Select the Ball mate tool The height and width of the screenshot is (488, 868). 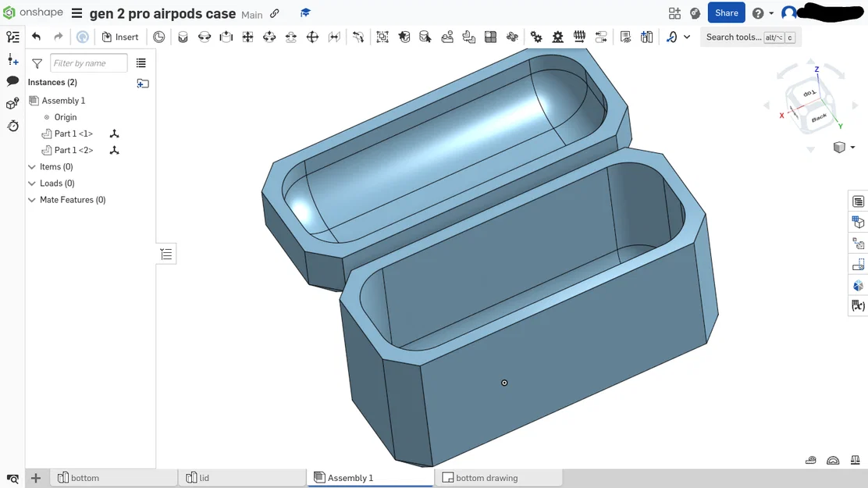coord(312,37)
